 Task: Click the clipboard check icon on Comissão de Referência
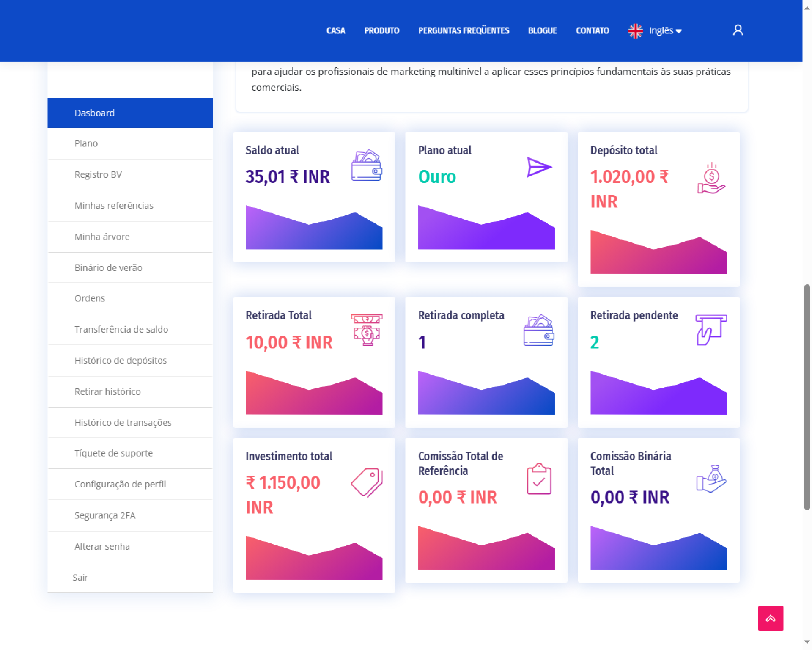539,479
